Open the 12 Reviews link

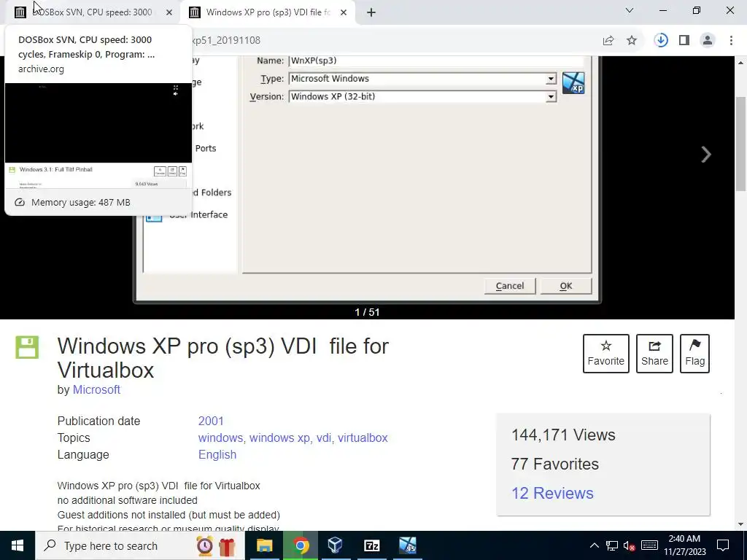552,493
